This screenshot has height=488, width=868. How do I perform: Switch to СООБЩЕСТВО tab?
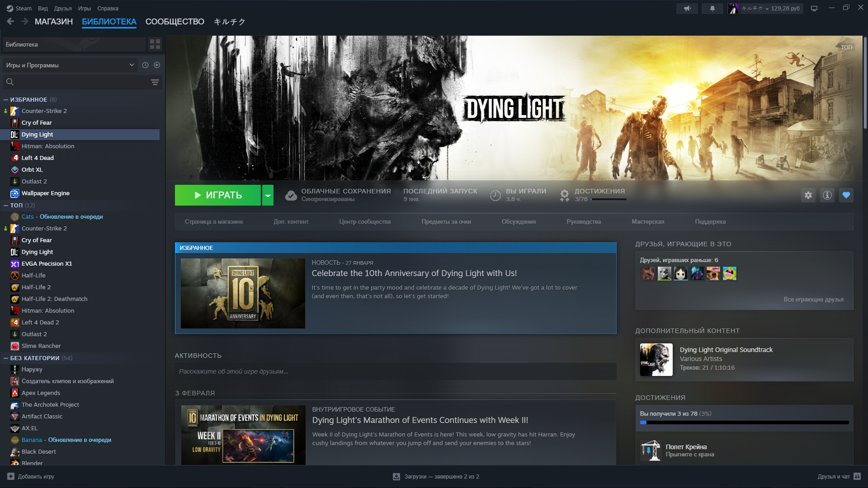[175, 21]
